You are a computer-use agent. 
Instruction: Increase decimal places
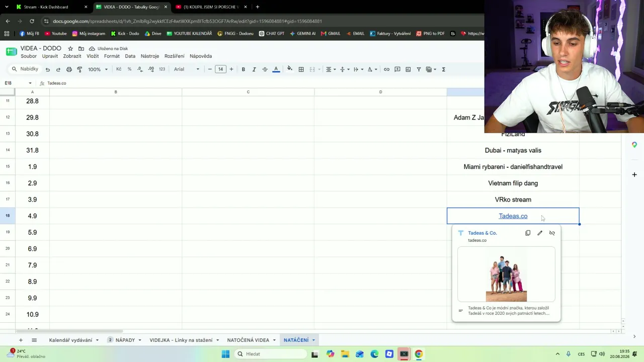pos(151,69)
